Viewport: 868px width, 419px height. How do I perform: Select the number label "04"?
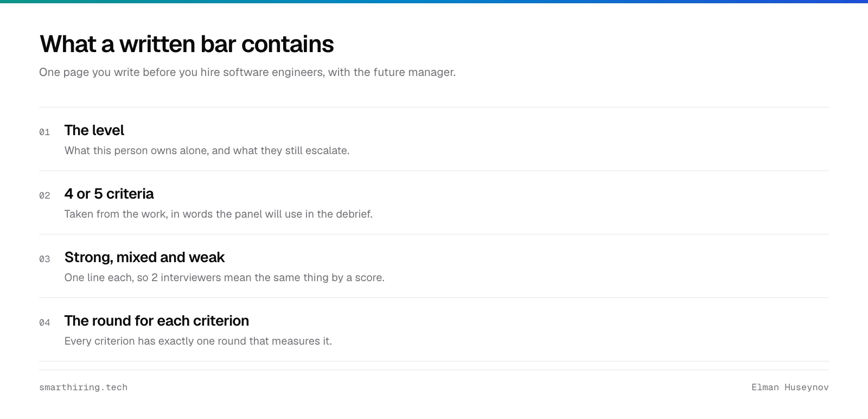pyautogui.click(x=44, y=322)
